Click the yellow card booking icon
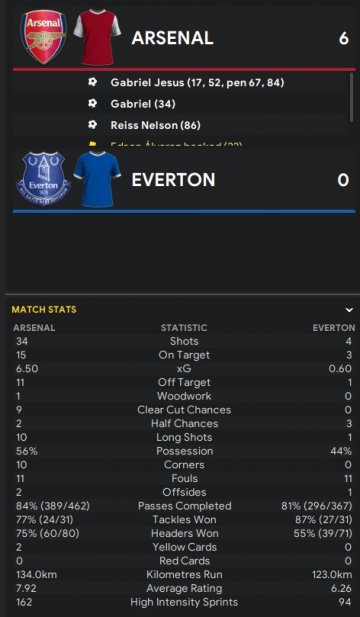 point(92,145)
